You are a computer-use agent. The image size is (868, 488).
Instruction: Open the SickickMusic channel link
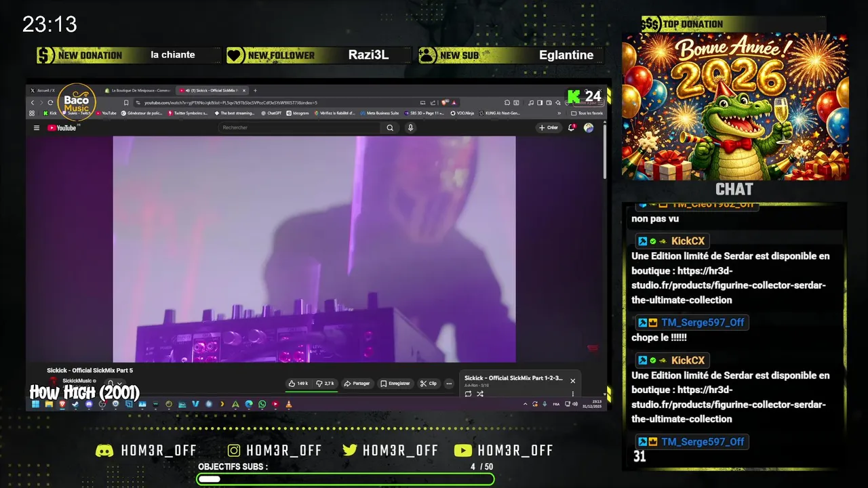coord(77,381)
